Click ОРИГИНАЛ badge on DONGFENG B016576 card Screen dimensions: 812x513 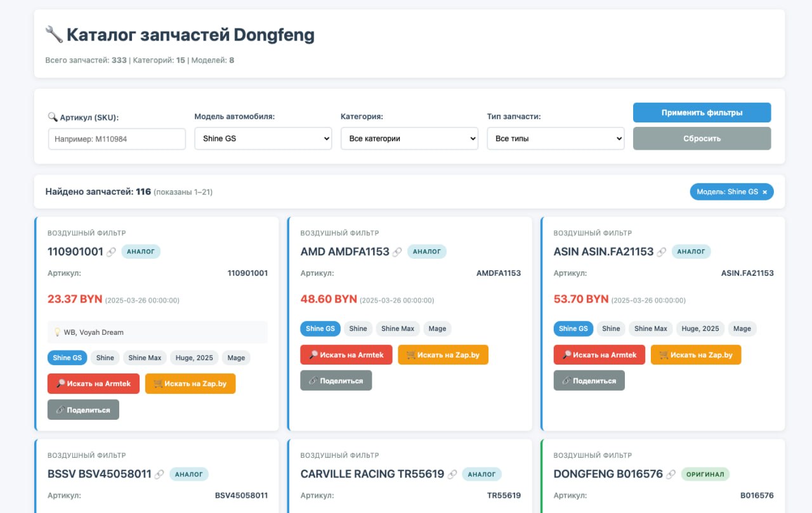click(x=705, y=474)
